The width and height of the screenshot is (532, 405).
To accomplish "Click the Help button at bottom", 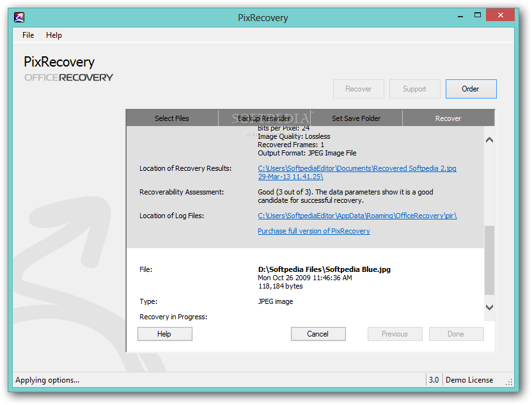I will [x=165, y=334].
